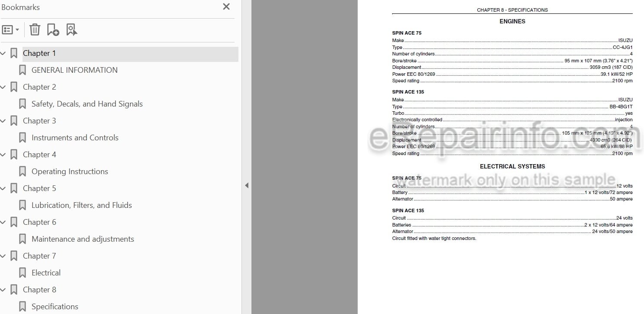Add a new bookmark

pos(53,30)
